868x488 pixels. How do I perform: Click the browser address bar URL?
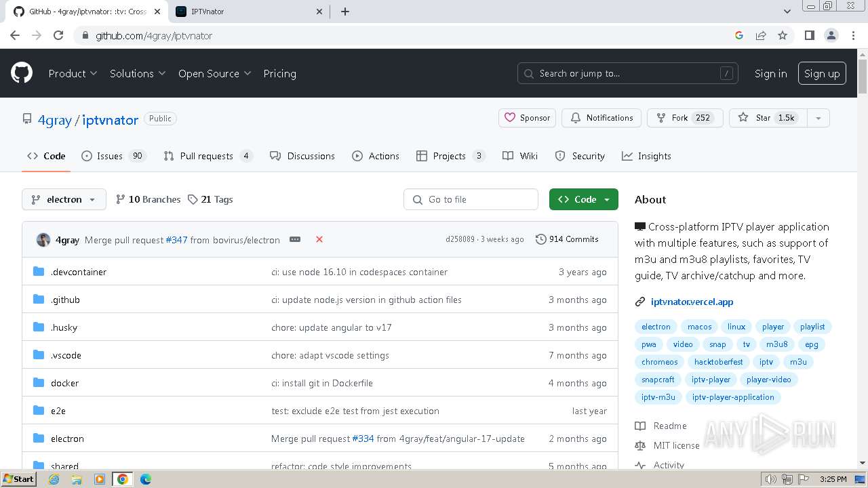click(154, 35)
